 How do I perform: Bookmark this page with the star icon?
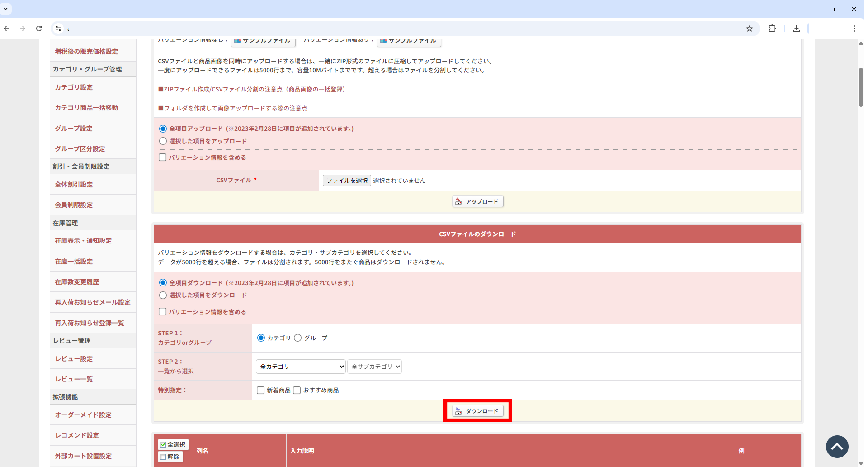(749, 29)
